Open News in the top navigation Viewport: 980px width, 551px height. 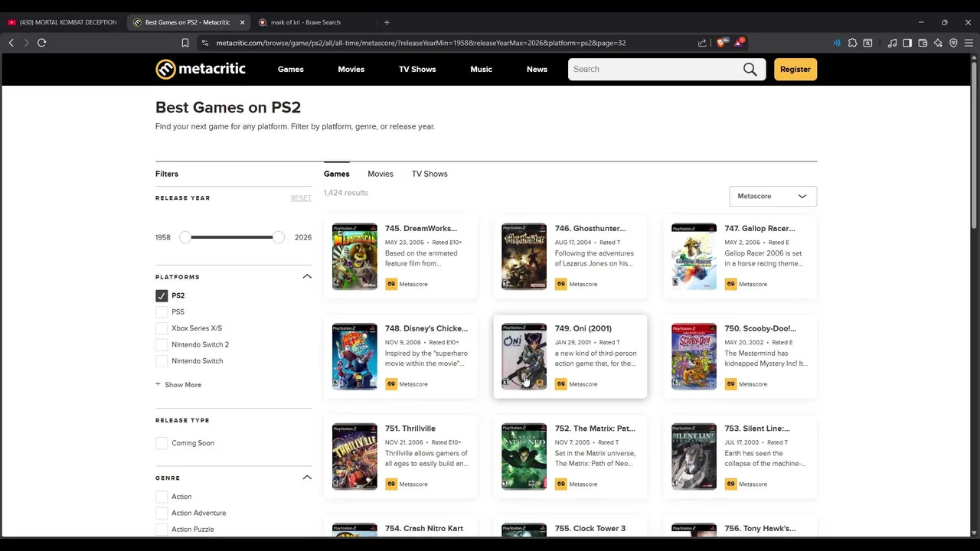pos(537,69)
